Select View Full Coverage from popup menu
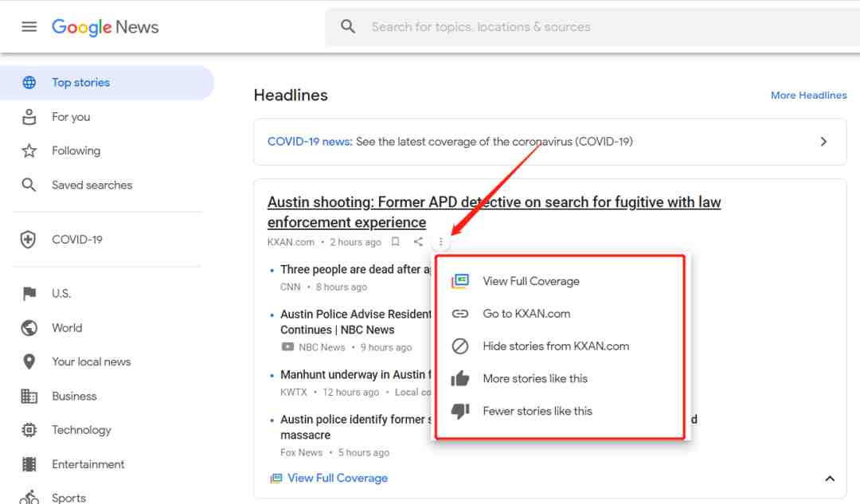The height and width of the screenshot is (504, 860). coord(530,281)
